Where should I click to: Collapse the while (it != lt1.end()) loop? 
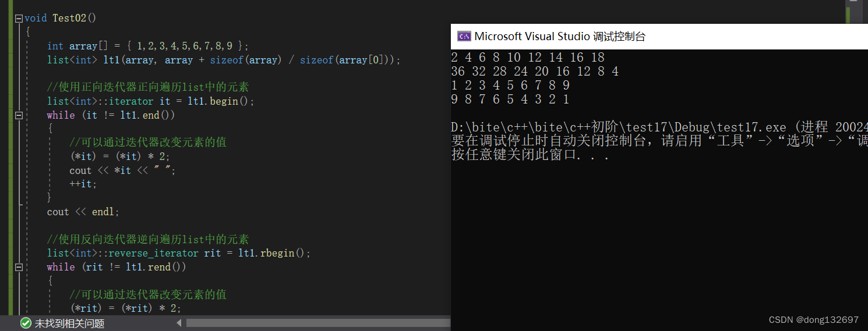tap(19, 115)
